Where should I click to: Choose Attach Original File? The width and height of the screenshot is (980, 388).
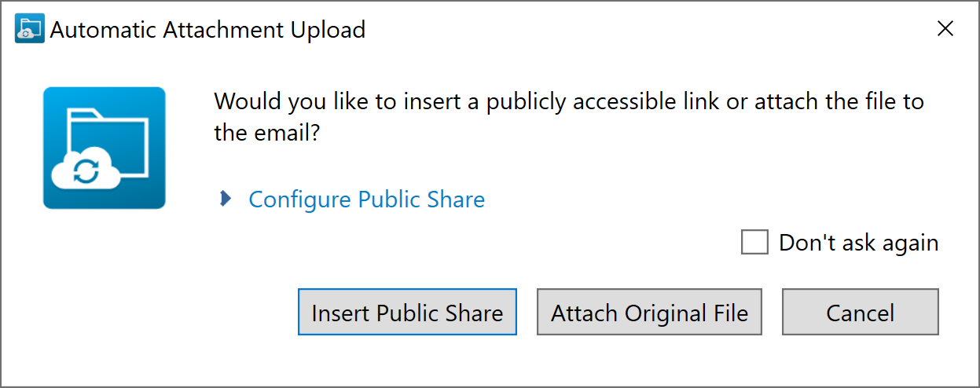(x=649, y=313)
